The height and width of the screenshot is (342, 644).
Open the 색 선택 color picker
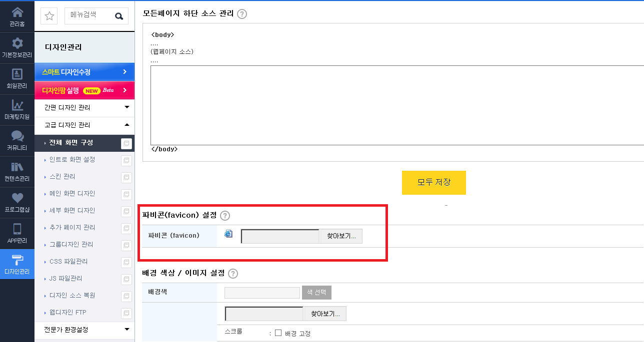coord(316,293)
